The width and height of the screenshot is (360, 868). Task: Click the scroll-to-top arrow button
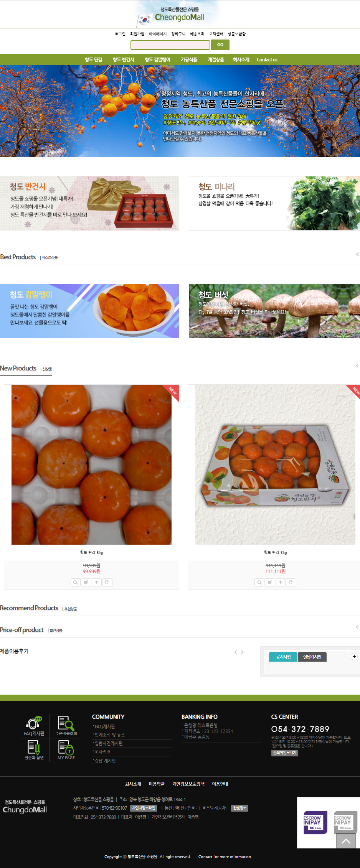point(346,841)
